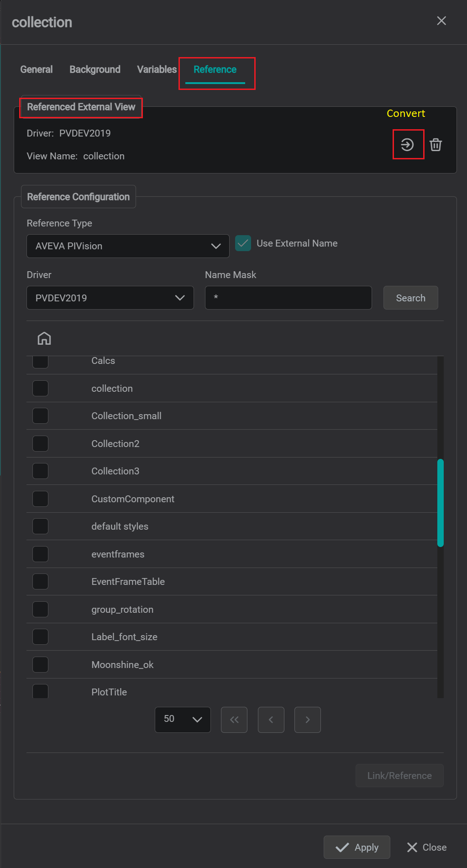Click the Collection3 list entry
The width and height of the screenshot is (467, 868).
115,471
